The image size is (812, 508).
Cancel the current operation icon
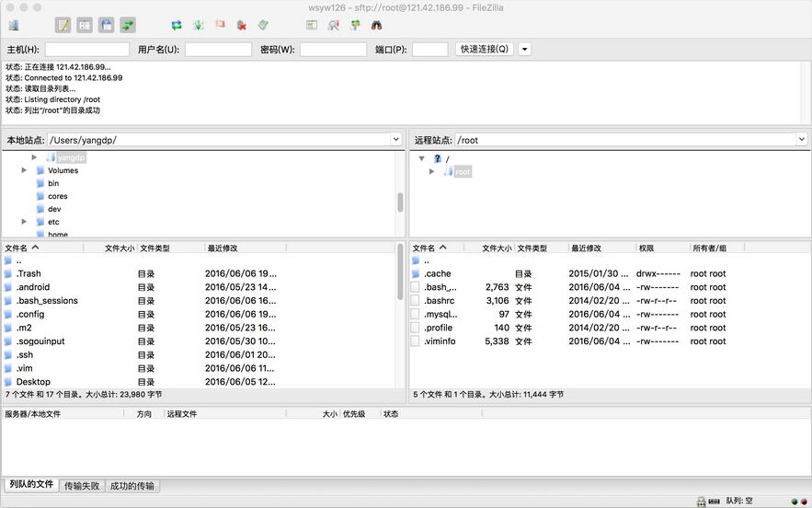tap(220, 24)
